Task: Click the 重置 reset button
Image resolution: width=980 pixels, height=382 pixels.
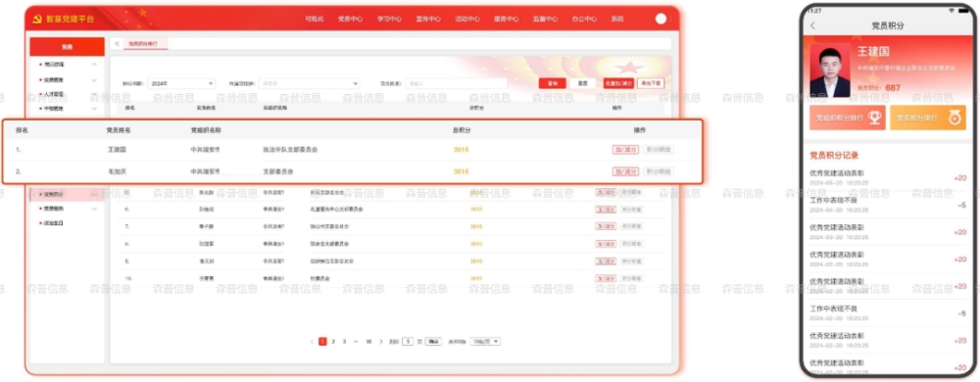Action: click(582, 83)
